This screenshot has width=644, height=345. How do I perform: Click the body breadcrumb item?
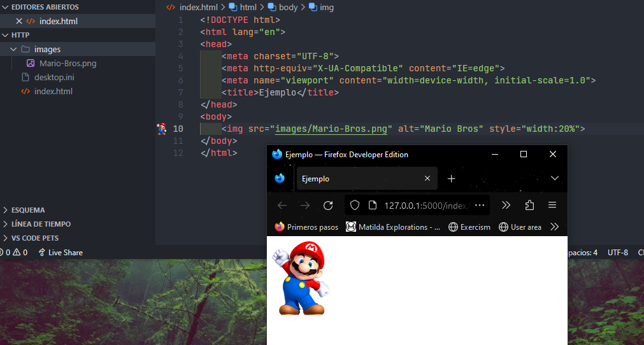(288, 8)
